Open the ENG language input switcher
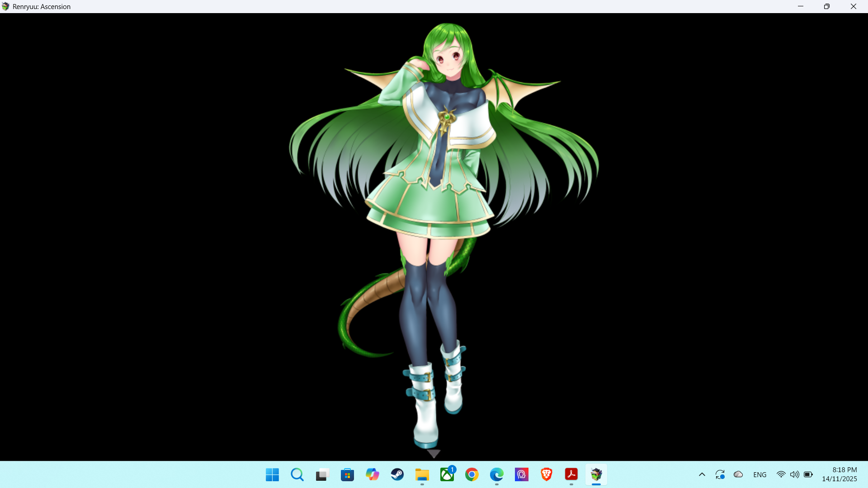This screenshot has height=488, width=868. [x=760, y=474]
